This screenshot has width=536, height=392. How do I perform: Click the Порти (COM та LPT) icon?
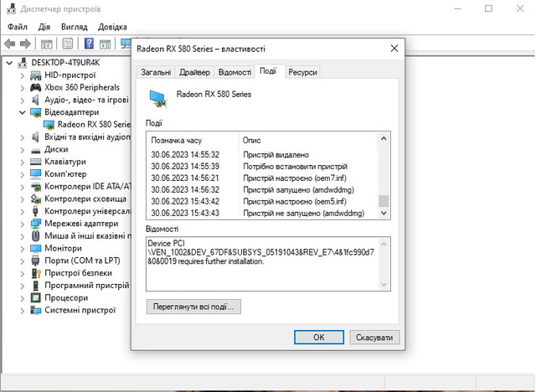pos(36,260)
